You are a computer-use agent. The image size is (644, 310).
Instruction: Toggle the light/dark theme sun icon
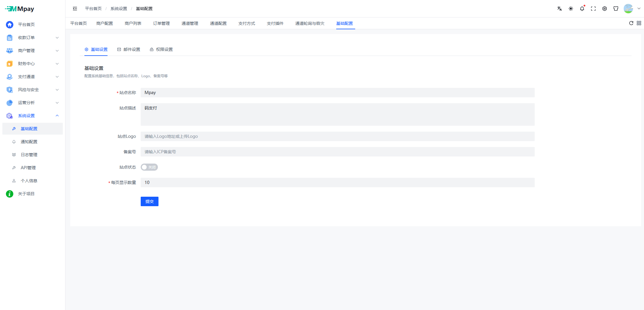click(x=571, y=9)
